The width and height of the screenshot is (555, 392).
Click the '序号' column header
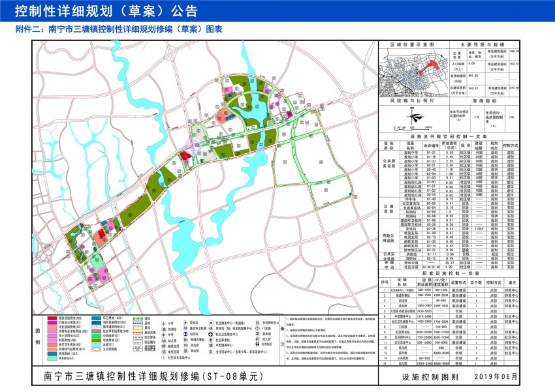[385, 282]
